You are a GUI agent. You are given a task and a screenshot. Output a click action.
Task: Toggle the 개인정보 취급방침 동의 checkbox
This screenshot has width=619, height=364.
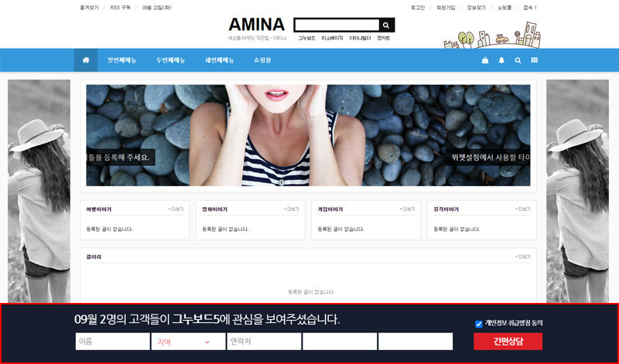[479, 324]
